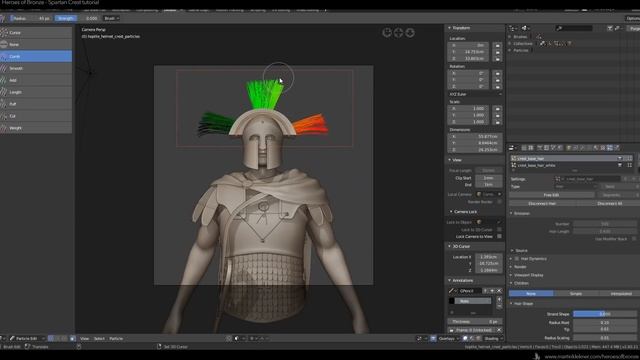Adjust the Strength slider in the tool header
Screen dimensions: 640x360
[x=77, y=18]
